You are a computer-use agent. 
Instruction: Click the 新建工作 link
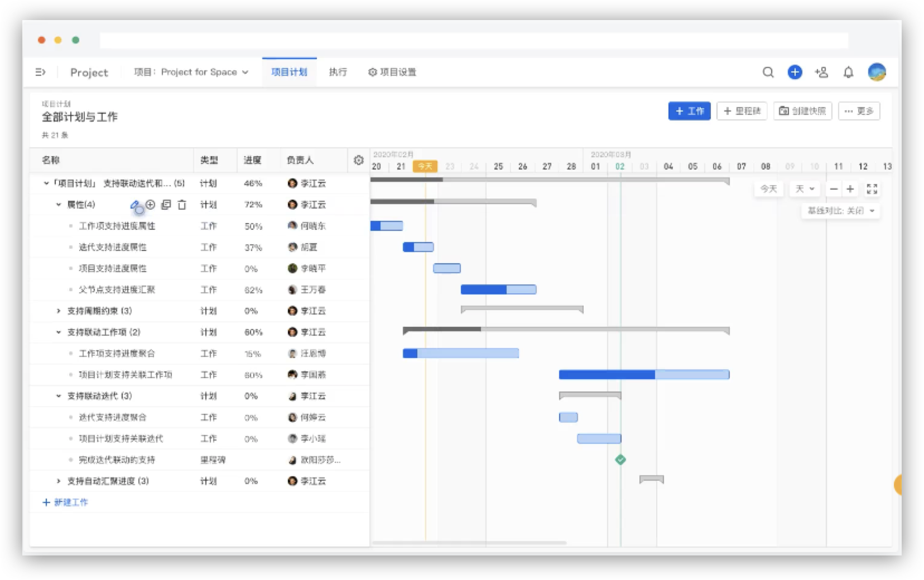click(65, 502)
